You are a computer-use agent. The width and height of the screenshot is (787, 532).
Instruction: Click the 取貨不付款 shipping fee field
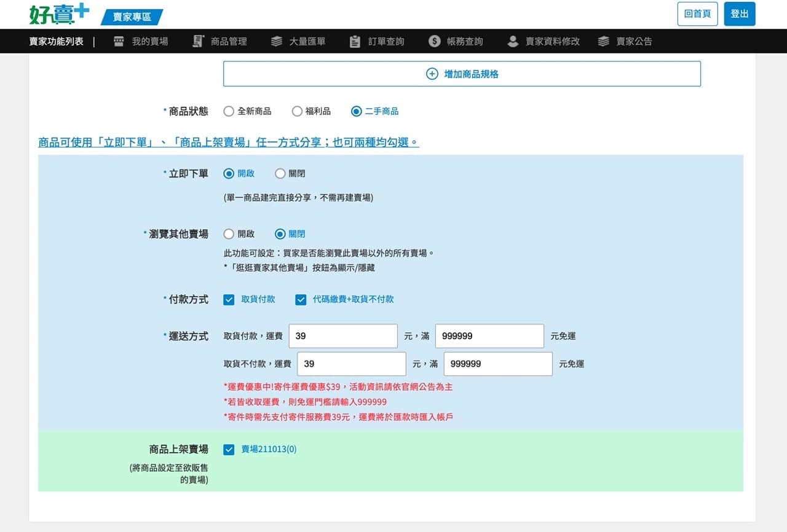tap(352, 364)
